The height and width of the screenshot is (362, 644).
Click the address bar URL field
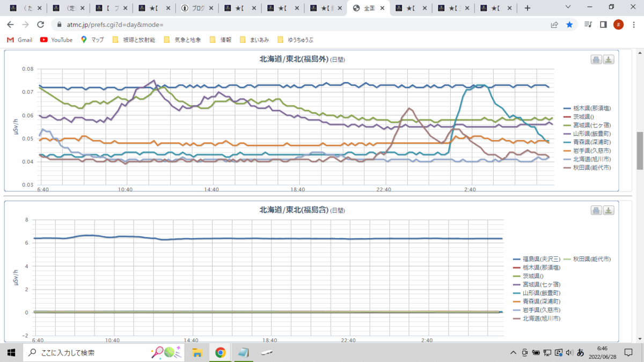click(301, 25)
